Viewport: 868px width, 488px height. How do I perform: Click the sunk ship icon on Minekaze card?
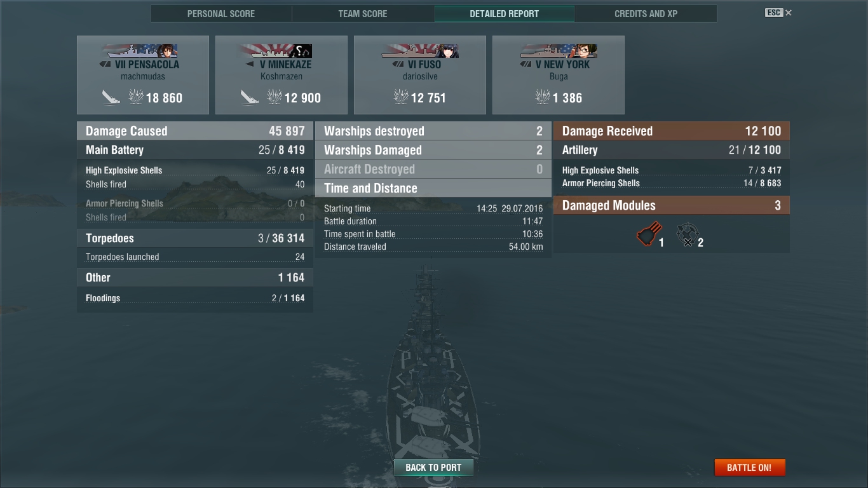coord(250,97)
